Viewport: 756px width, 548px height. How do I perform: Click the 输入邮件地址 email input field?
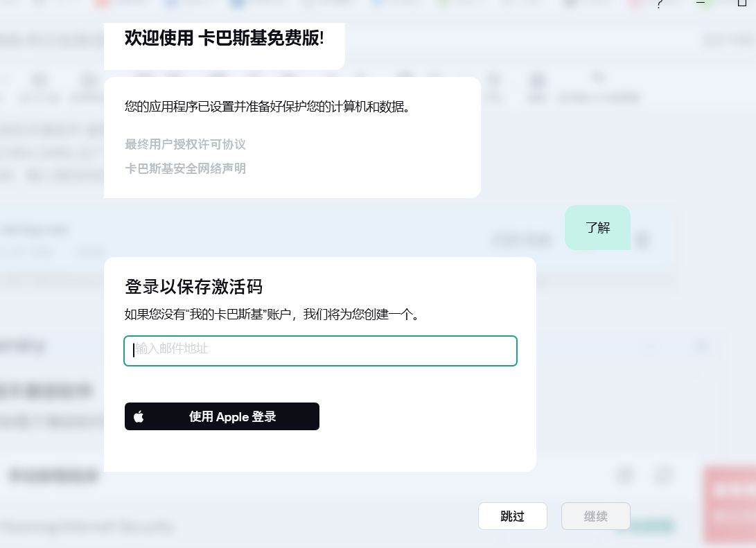point(320,351)
